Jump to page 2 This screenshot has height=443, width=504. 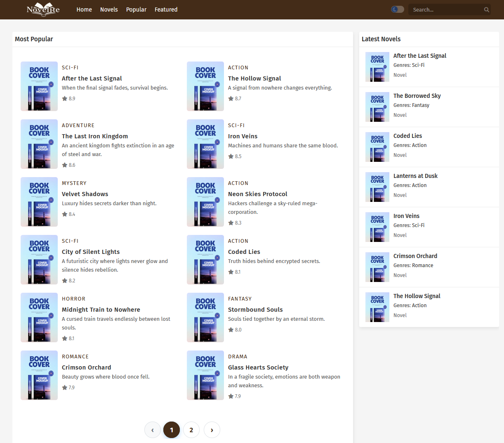point(191,430)
